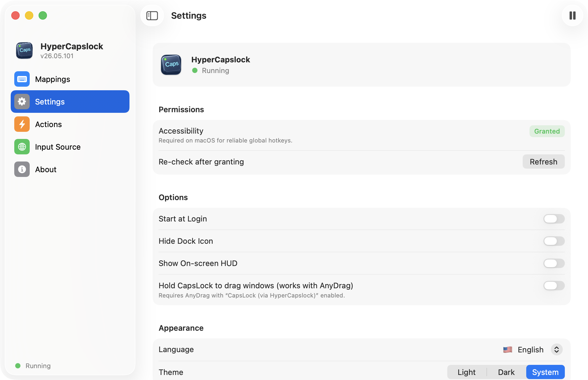
Task: Open the Mappings section
Action: 70,79
